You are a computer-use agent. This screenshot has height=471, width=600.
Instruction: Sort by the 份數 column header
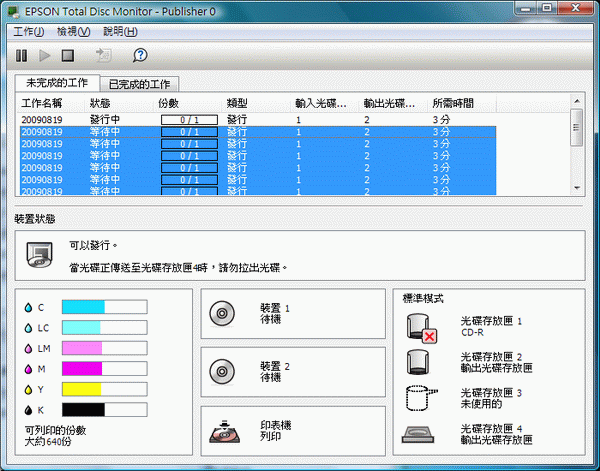189,103
